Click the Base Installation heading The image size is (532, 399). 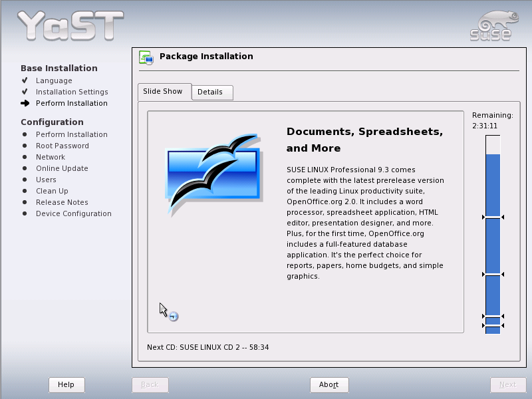coord(59,68)
